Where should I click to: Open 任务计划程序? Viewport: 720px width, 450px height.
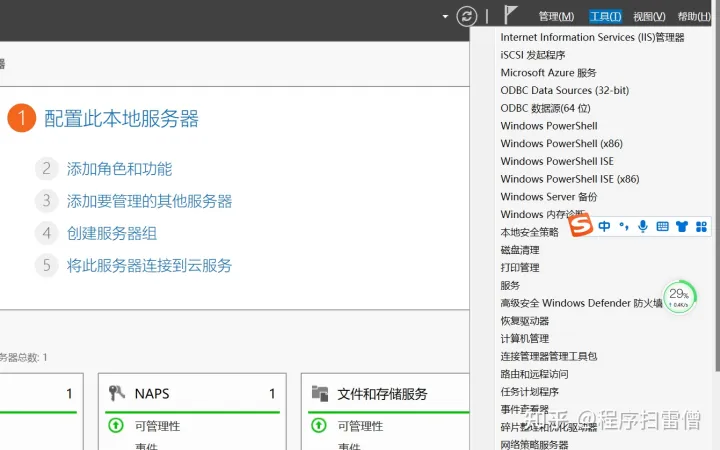529,392
